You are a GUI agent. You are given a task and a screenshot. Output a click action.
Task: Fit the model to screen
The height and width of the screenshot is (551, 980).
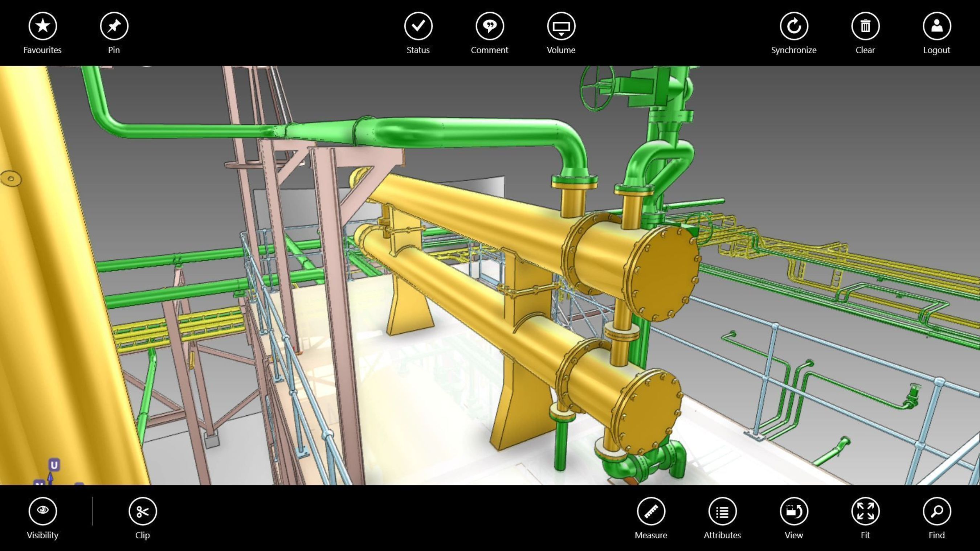point(865,511)
